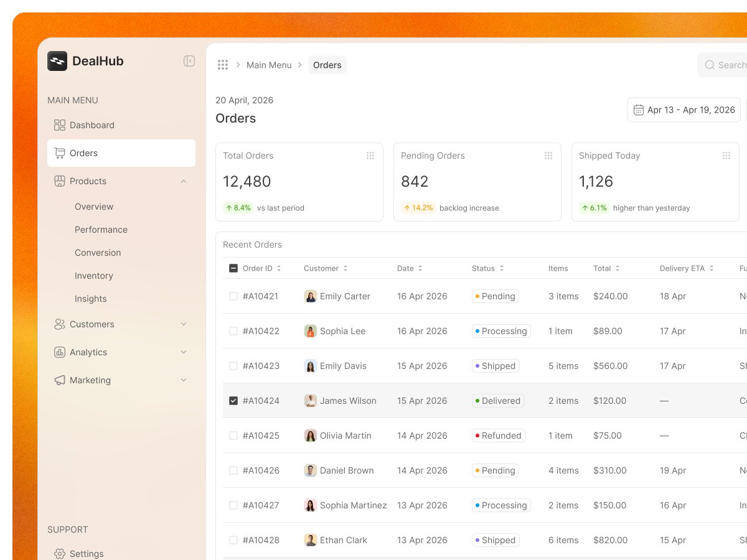Viewport: 747px width, 560px height.
Task: Click Ethan Clark's avatar
Action: 311,540
